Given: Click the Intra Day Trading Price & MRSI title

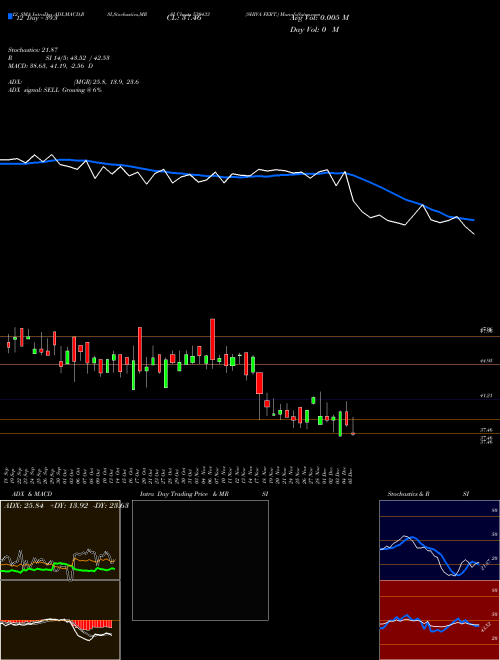Looking at the screenshot, I should pos(204,494).
